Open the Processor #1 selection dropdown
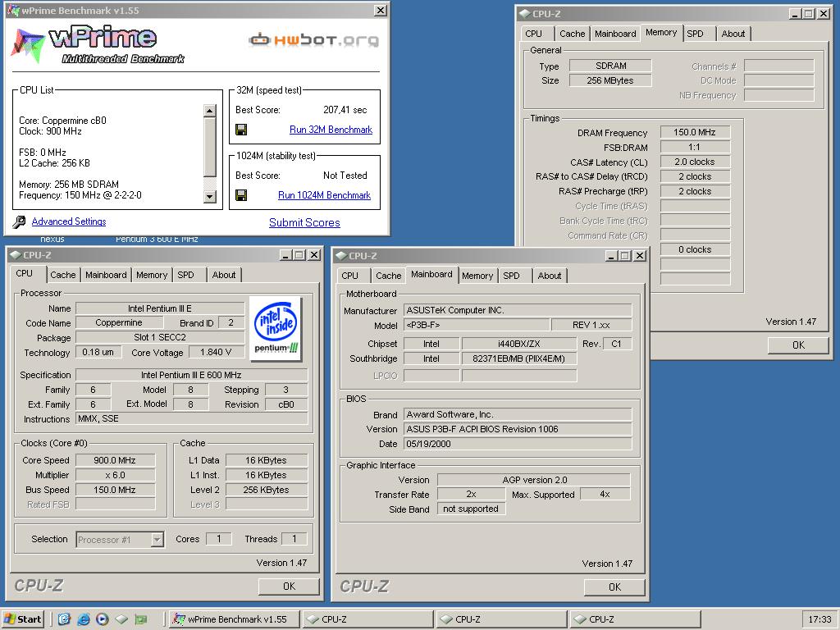Image resolution: width=840 pixels, height=630 pixels. coord(157,540)
